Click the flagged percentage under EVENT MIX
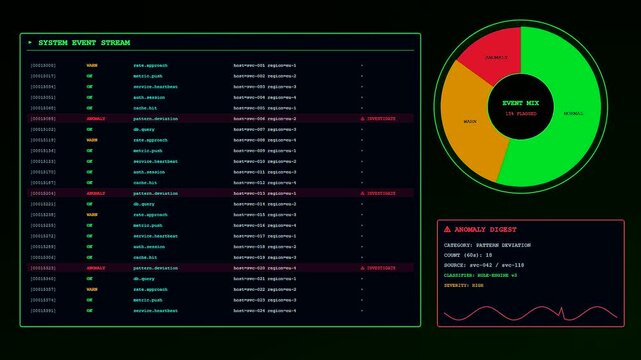641x360 pixels. pyautogui.click(x=520, y=114)
